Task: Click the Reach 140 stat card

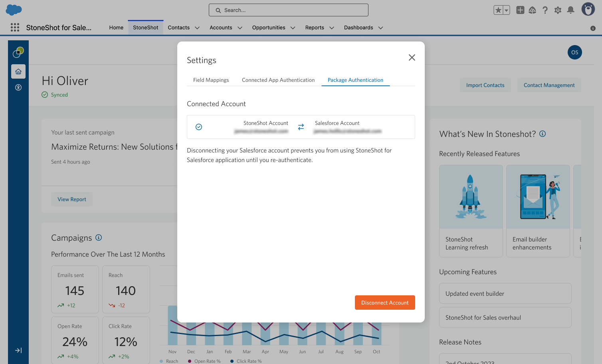Action: click(x=126, y=289)
